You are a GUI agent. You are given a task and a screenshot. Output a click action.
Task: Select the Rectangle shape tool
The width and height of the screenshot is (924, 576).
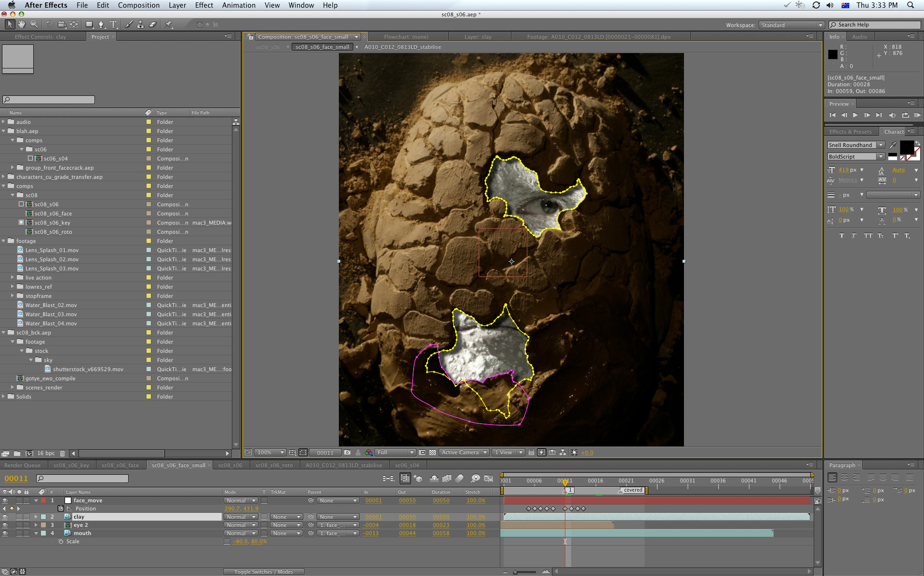point(89,24)
